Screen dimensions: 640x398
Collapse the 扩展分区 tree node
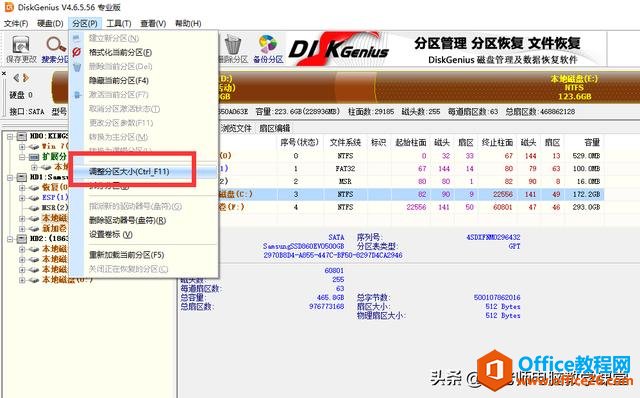coord(22,157)
